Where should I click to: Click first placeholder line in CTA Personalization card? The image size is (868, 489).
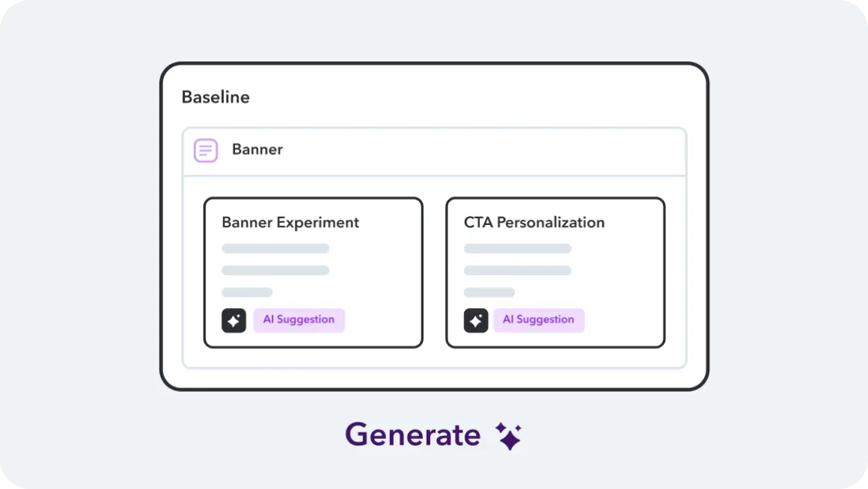point(518,248)
